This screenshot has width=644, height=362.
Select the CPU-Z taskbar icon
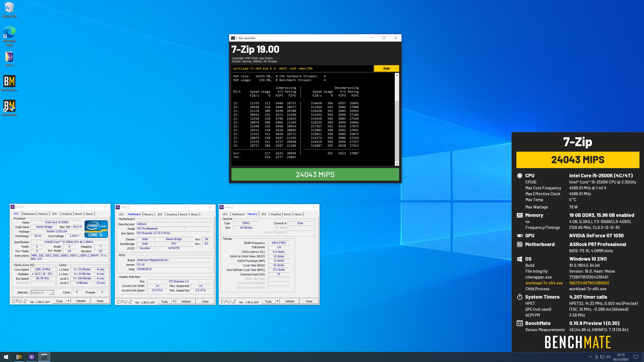31,357
